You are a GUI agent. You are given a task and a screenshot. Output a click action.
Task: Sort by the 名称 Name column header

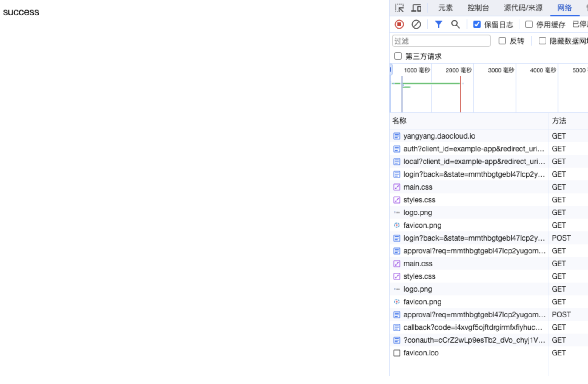[399, 121]
